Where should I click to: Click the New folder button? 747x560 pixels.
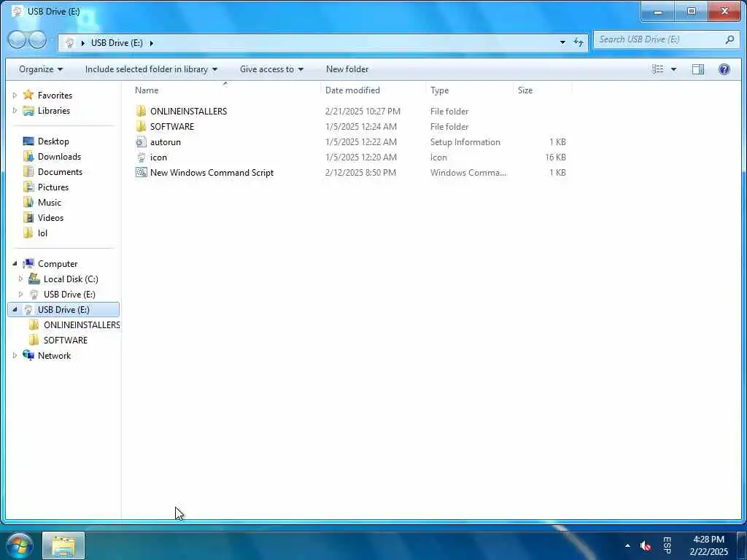(x=347, y=69)
